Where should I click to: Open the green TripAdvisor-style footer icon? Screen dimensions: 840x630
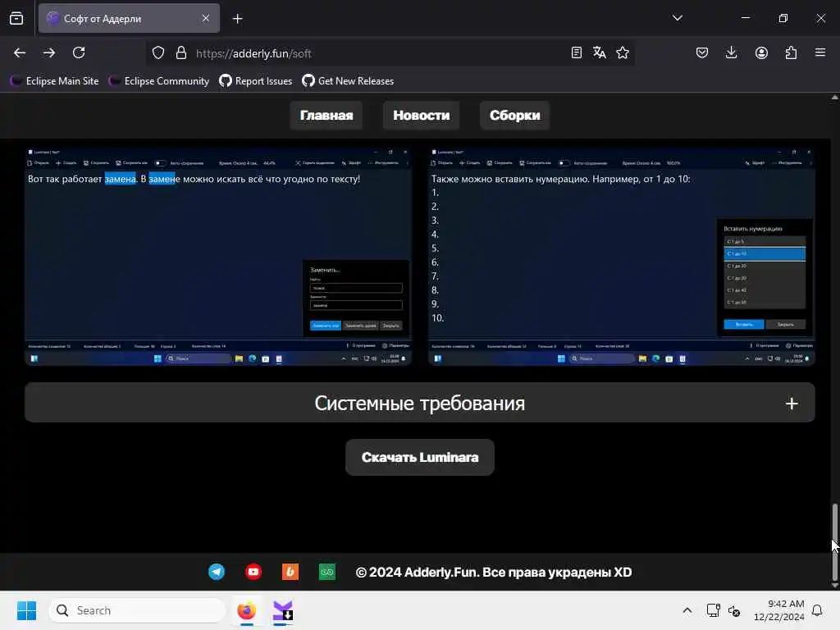(327, 572)
